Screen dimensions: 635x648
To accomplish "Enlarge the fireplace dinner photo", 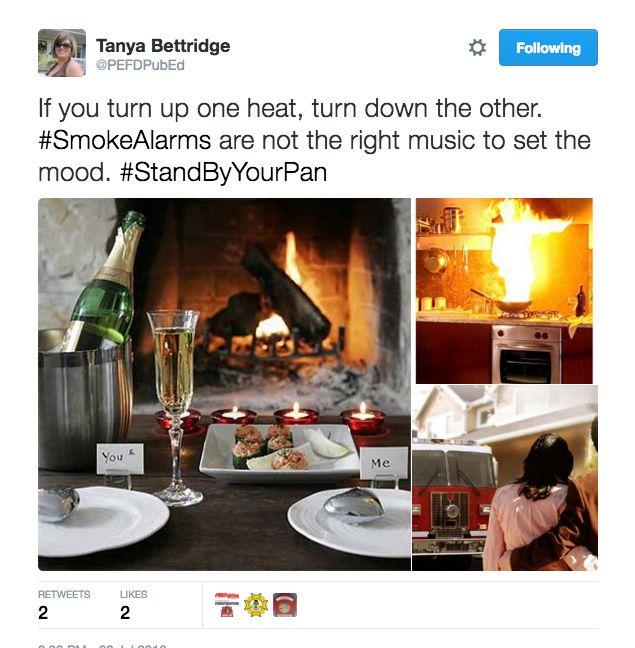I will (x=224, y=384).
